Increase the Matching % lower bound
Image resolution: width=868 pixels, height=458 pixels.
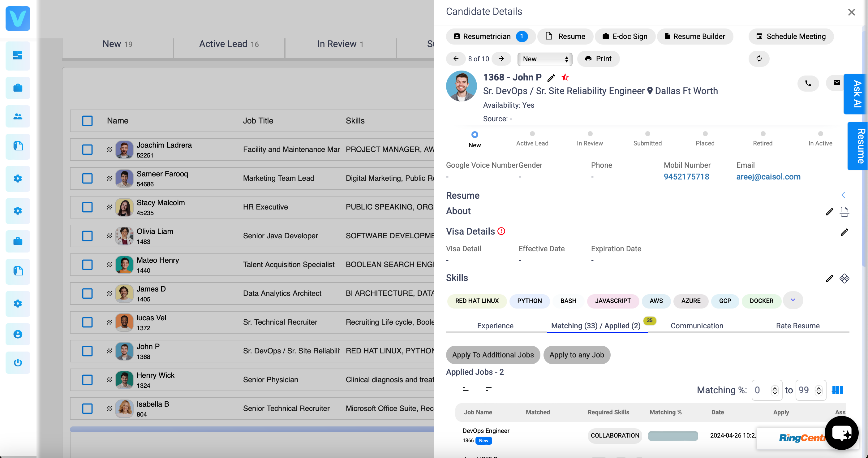775,387
